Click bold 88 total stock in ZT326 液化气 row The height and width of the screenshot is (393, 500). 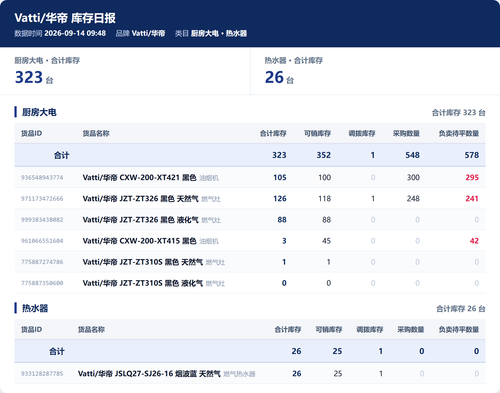(282, 220)
